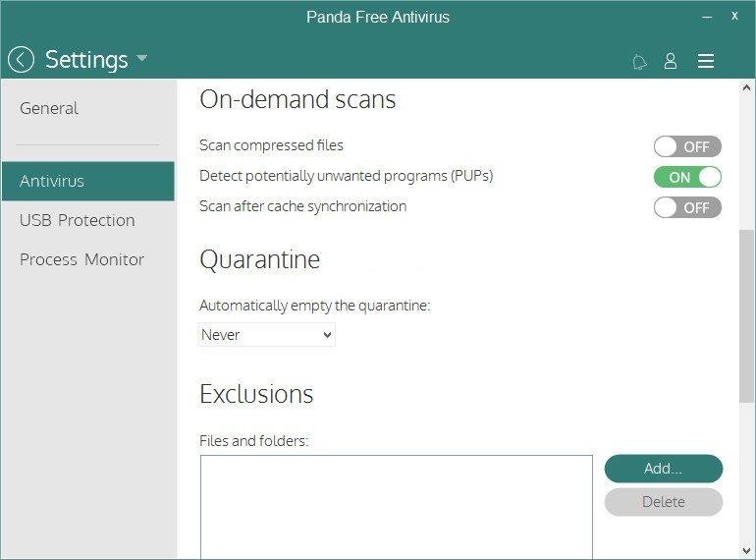Click the scrollbar up arrow
Image resolution: width=756 pixels, height=560 pixels.
[x=746, y=87]
